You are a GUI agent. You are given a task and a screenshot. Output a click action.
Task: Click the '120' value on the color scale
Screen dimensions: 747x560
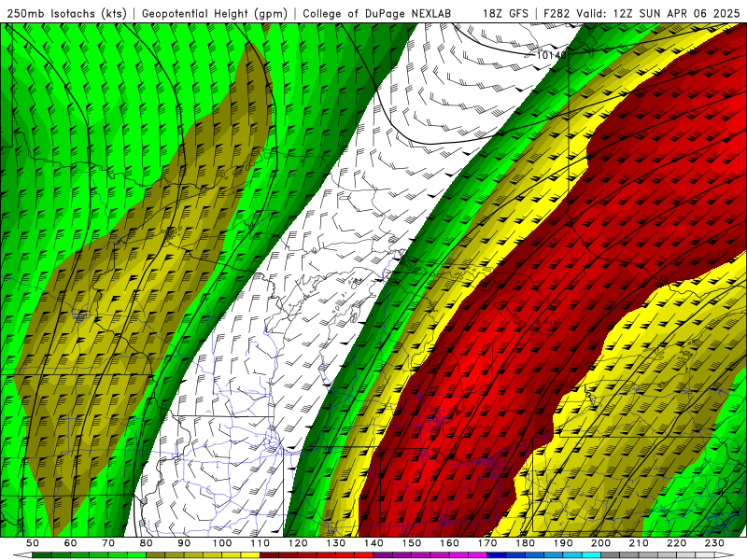coord(298,543)
